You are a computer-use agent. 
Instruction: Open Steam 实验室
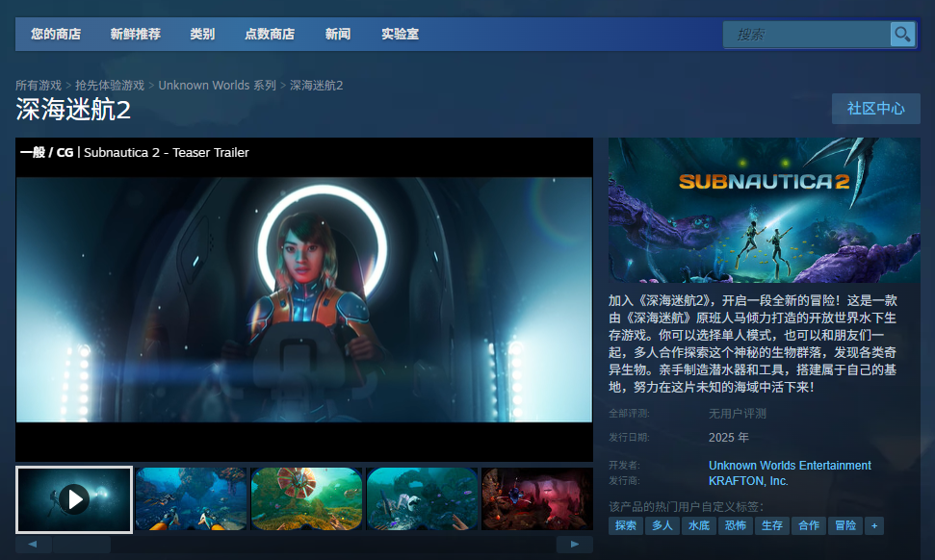click(404, 34)
